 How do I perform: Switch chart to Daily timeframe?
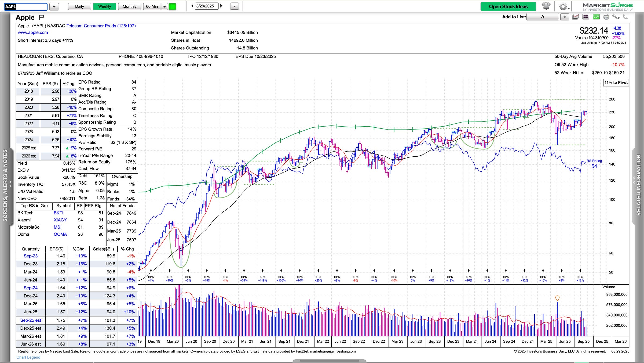tap(79, 6)
